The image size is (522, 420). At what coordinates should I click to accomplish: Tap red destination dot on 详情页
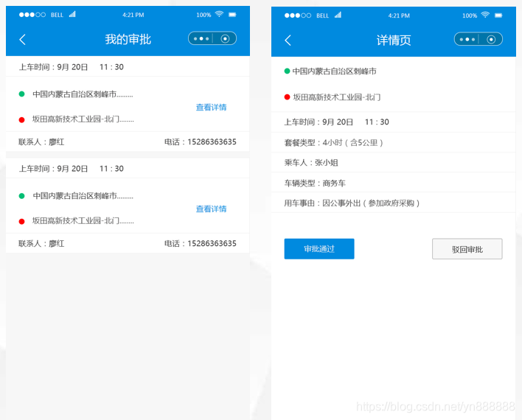click(x=287, y=97)
